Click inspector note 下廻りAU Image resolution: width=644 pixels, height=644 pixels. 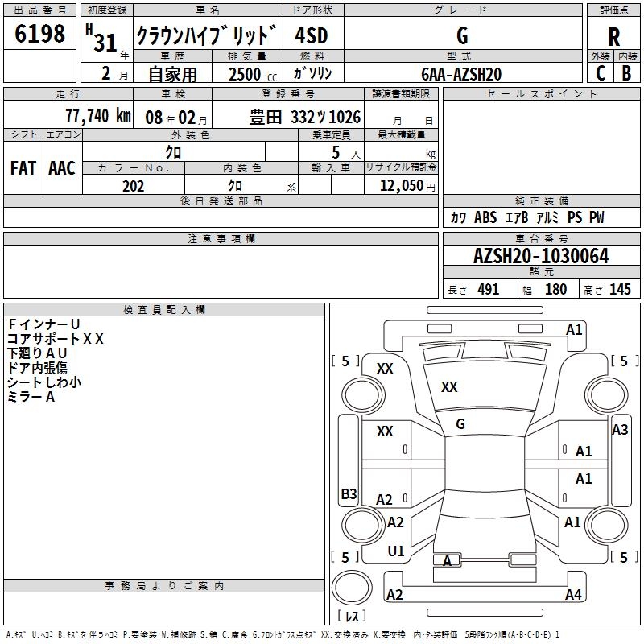[37, 353]
